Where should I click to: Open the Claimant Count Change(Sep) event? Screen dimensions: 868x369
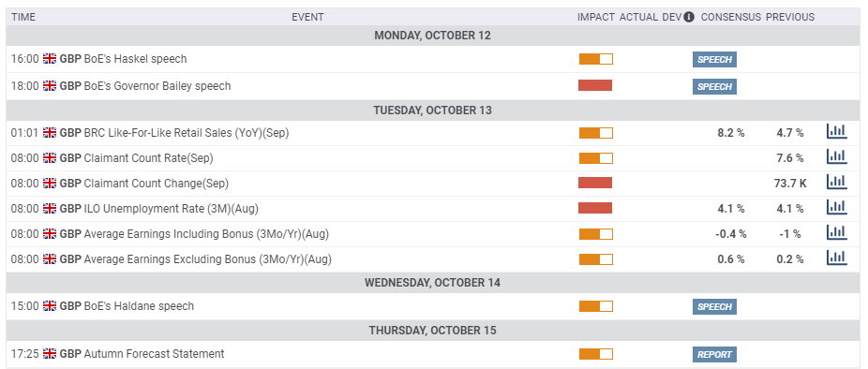tap(157, 184)
